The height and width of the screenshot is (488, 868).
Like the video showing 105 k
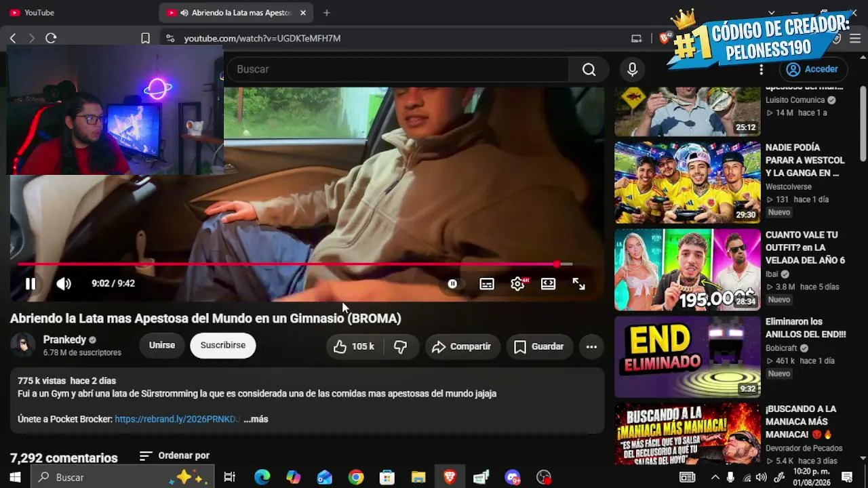[354, 346]
